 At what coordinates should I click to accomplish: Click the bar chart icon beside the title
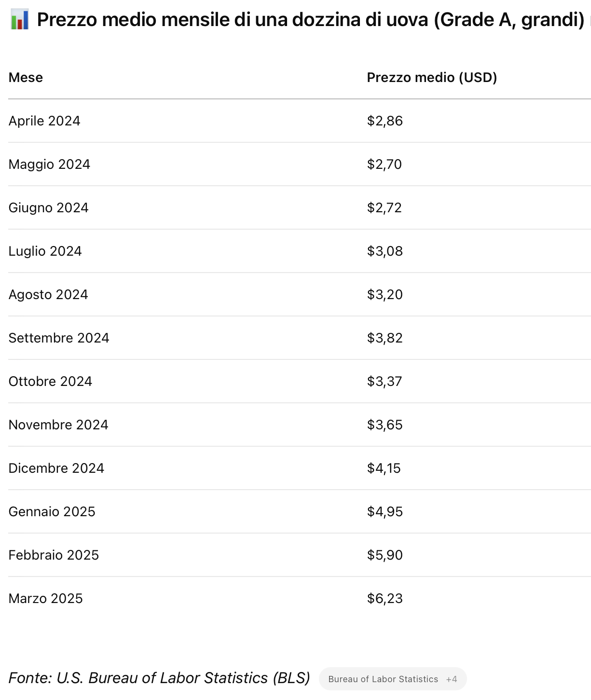[20, 20]
